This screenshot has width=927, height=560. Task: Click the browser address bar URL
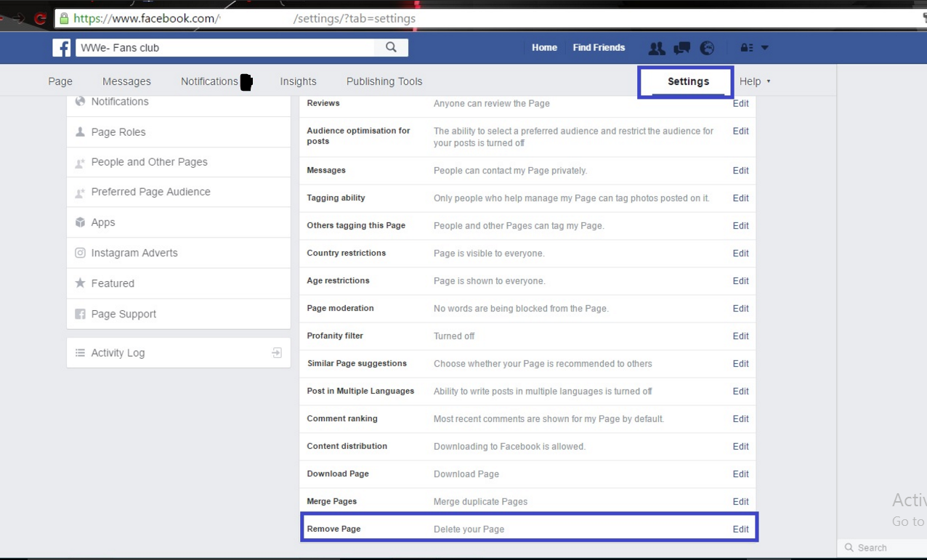(487, 18)
